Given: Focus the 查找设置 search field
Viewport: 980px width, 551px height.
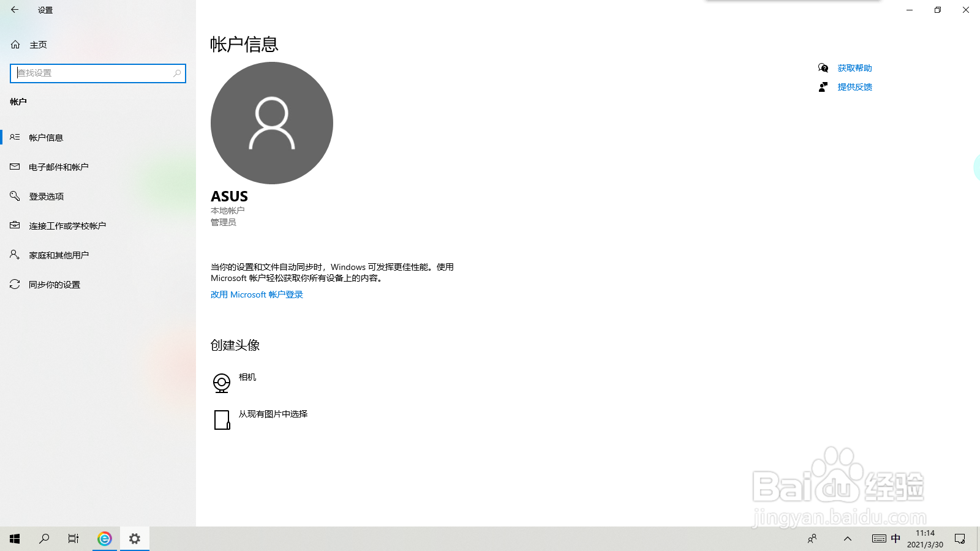Looking at the screenshot, I should coord(98,73).
